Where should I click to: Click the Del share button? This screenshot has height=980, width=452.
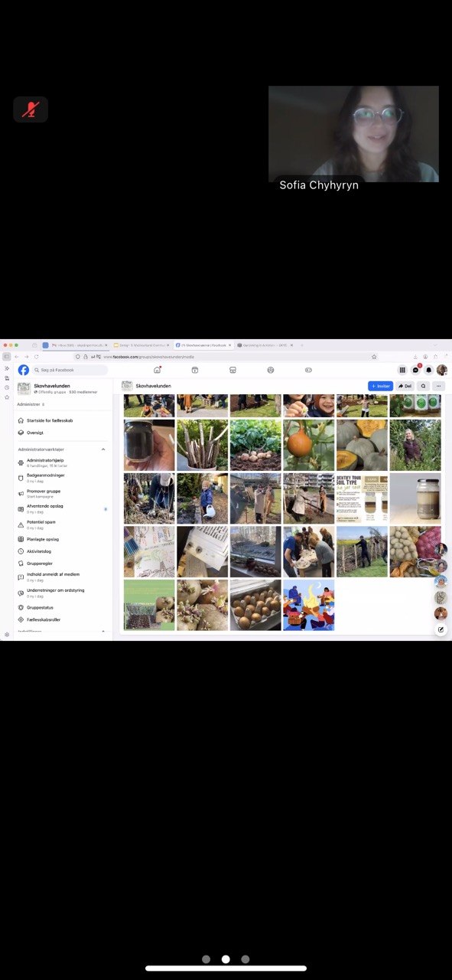[x=405, y=386]
